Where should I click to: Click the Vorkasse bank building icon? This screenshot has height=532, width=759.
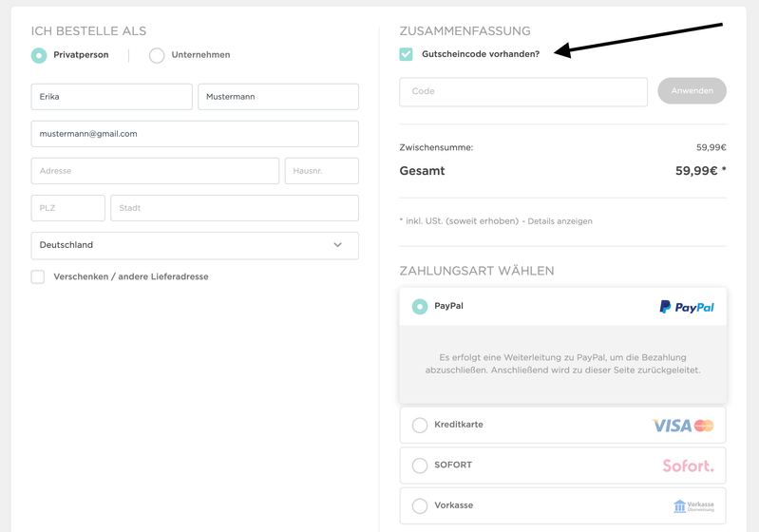[x=679, y=506]
